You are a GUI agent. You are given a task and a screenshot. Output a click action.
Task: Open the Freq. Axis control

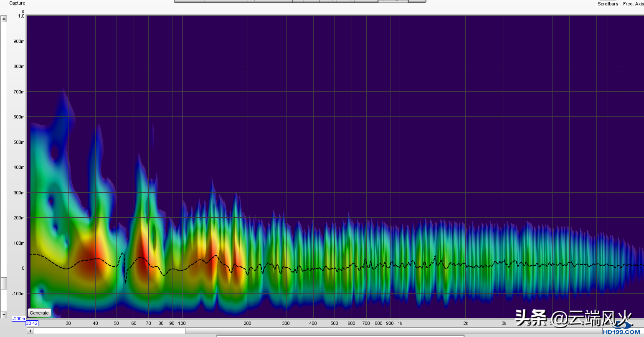point(633,4)
